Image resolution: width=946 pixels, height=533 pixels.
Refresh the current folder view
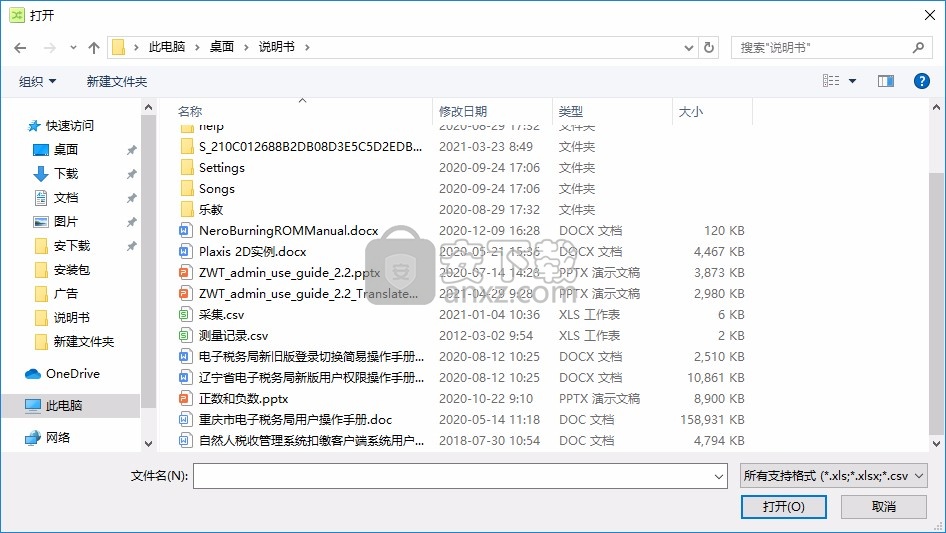[x=709, y=47]
